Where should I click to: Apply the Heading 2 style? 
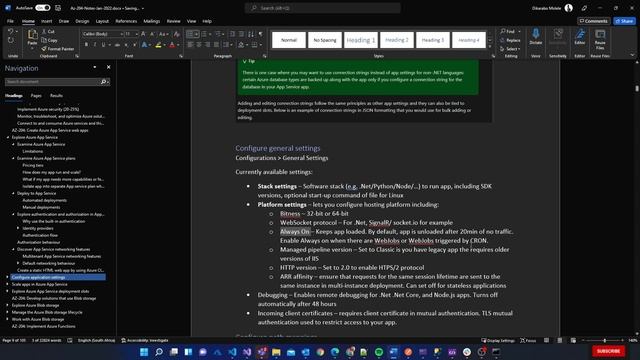pos(396,40)
